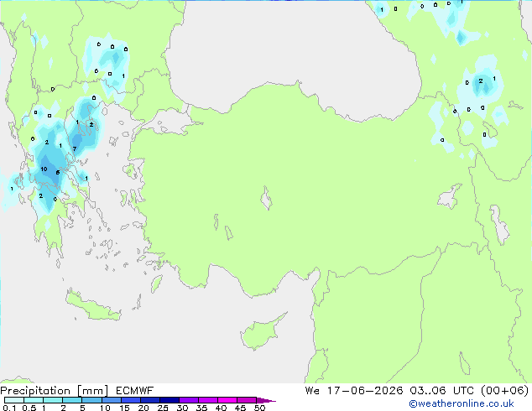Select the 0.5–1 mm legend swatch
Viewport: 532px width, 411px height.
[34, 400]
